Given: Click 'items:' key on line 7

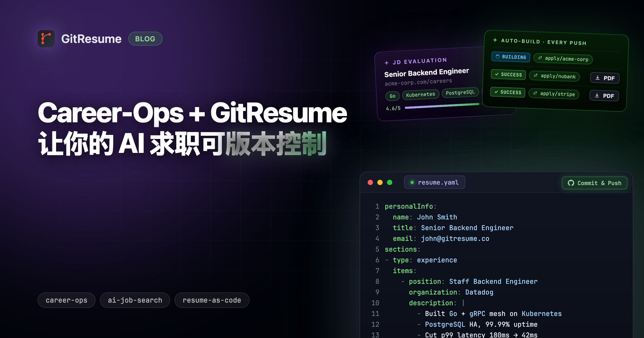Looking at the screenshot, I should [x=405, y=271].
